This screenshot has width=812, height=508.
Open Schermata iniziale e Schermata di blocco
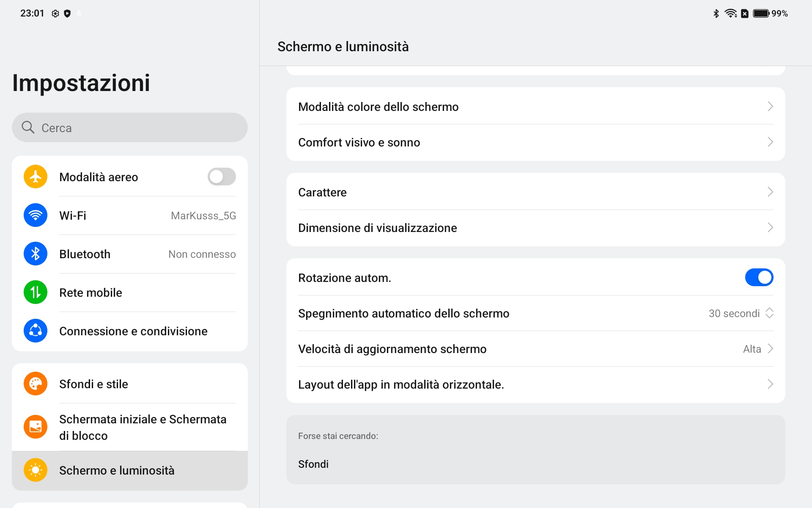click(130, 427)
